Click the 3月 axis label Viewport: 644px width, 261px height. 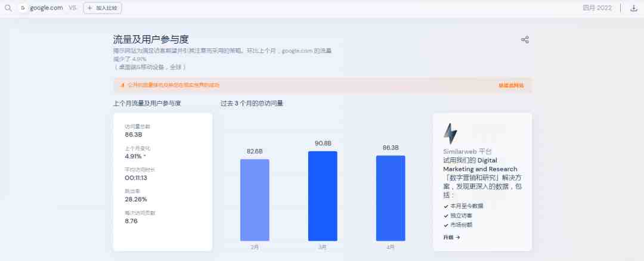323,247
